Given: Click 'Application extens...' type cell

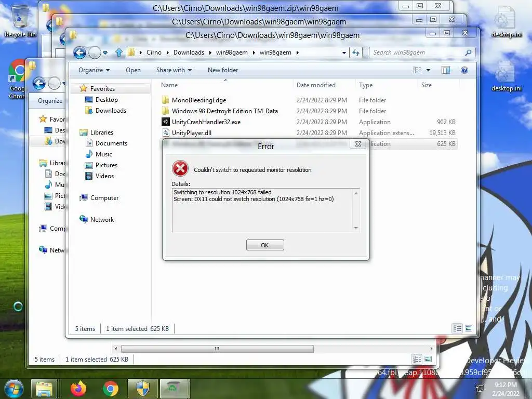Looking at the screenshot, I should pos(387,132).
